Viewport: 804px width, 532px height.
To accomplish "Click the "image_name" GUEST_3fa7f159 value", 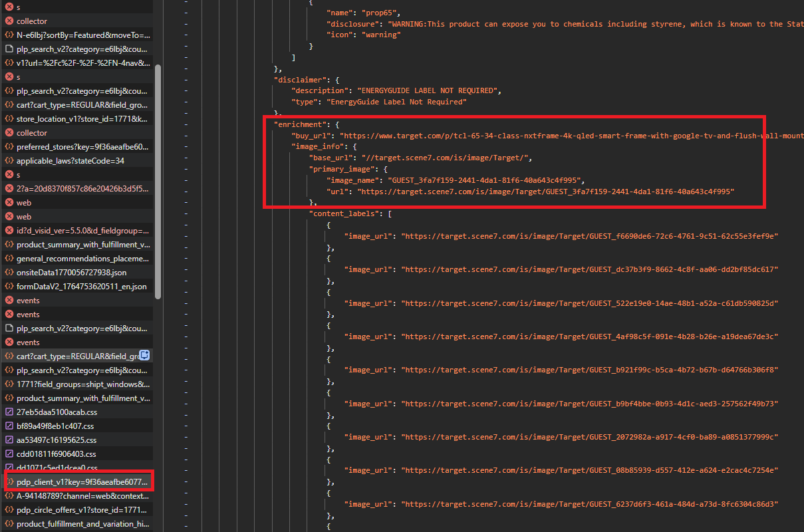I will (x=485, y=180).
